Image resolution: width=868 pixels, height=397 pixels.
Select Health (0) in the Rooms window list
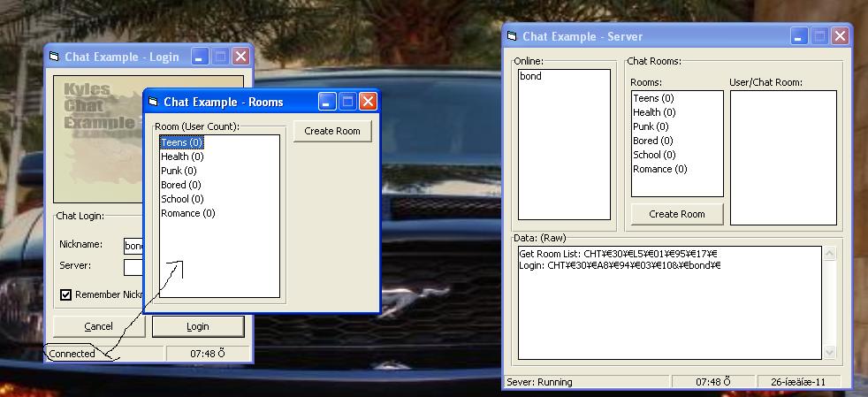tap(182, 157)
